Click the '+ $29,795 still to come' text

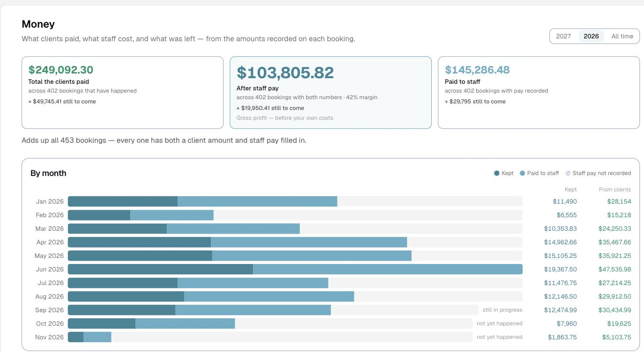[475, 102]
